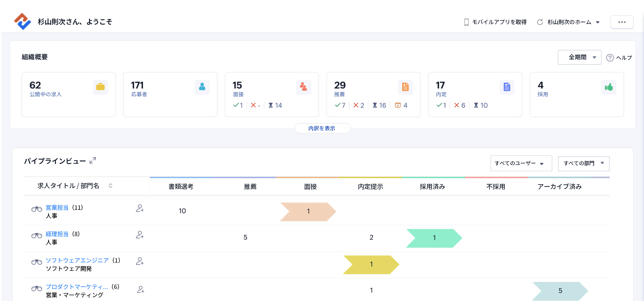Open the more options menu at top right

click(622, 22)
